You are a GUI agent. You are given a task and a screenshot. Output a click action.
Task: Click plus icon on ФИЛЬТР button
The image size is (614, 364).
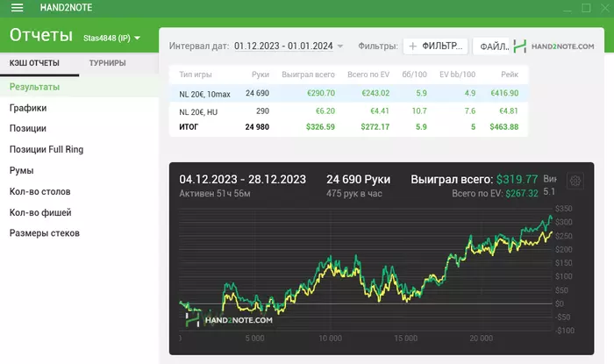tap(413, 46)
